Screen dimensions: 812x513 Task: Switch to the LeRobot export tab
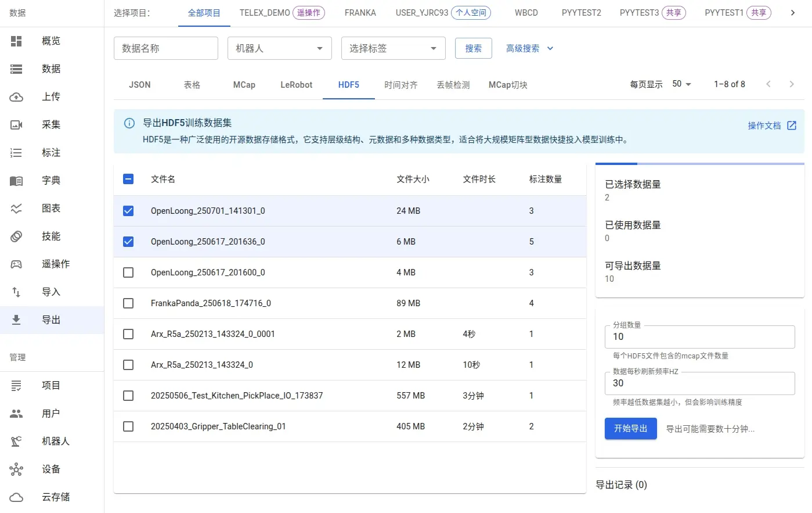click(x=296, y=85)
